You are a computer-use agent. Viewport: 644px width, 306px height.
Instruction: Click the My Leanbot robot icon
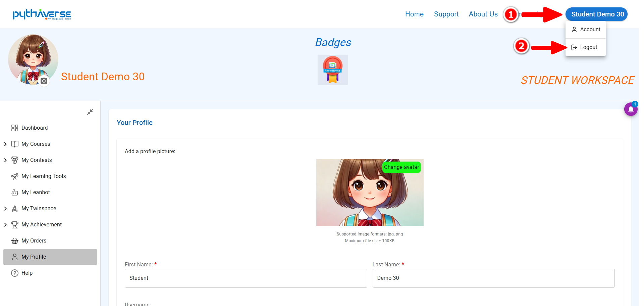click(15, 192)
